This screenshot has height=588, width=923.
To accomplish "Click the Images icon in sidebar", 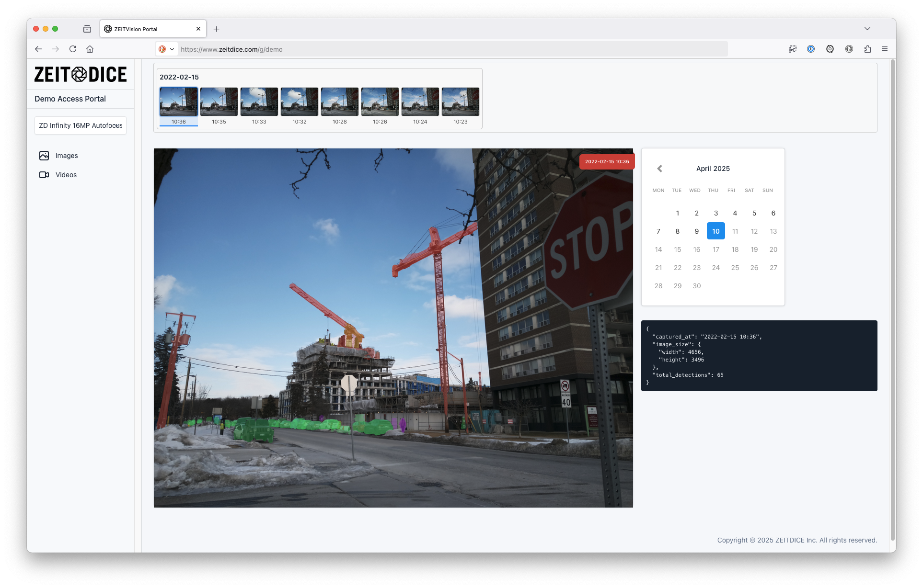I will tap(44, 156).
